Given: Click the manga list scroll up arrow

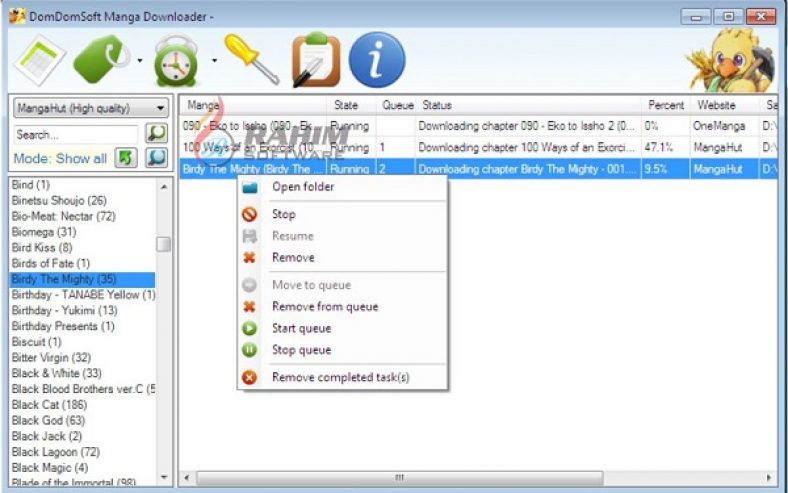Looking at the screenshot, I should click(x=164, y=186).
